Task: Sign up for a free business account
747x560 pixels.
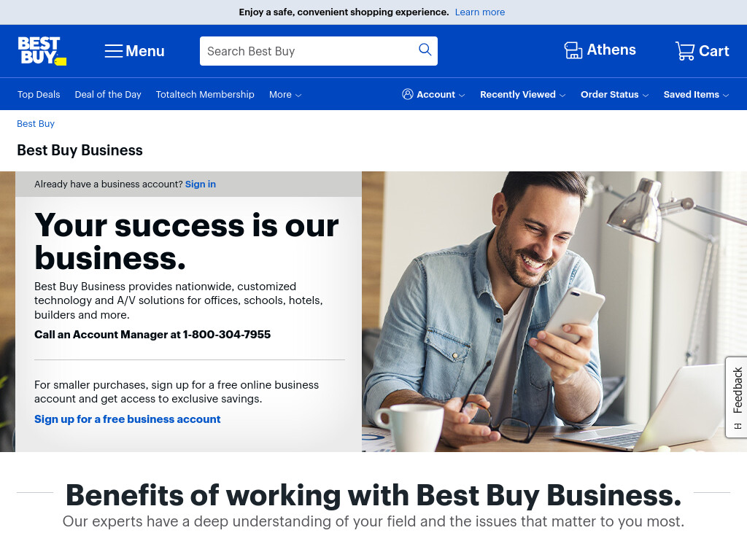Action: tap(127, 419)
